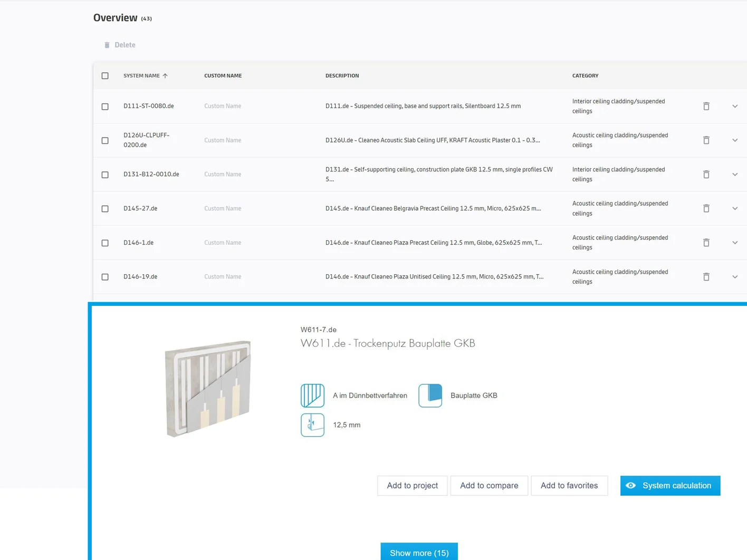Click trash icon for D146-19.de
747x560 pixels.
tap(706, 277)
